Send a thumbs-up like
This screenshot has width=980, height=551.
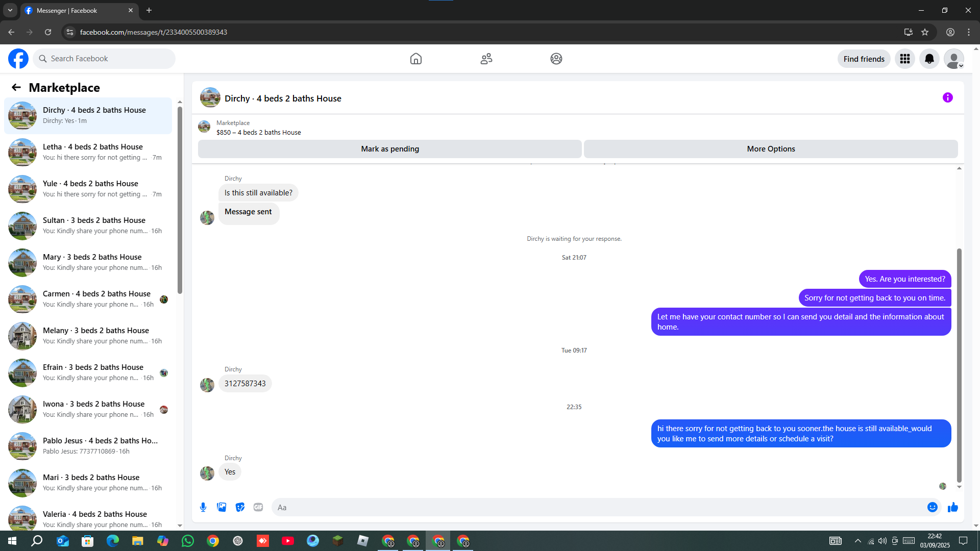tap(953, 507)
